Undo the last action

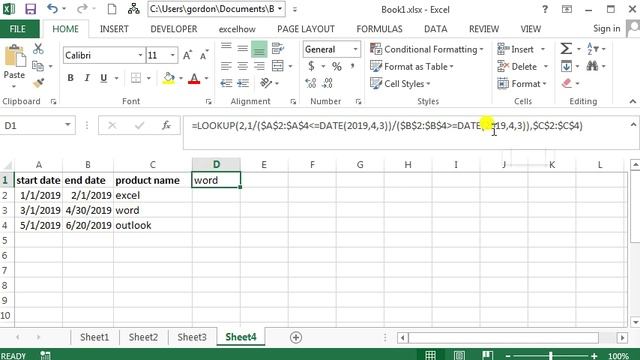[53, 9]
